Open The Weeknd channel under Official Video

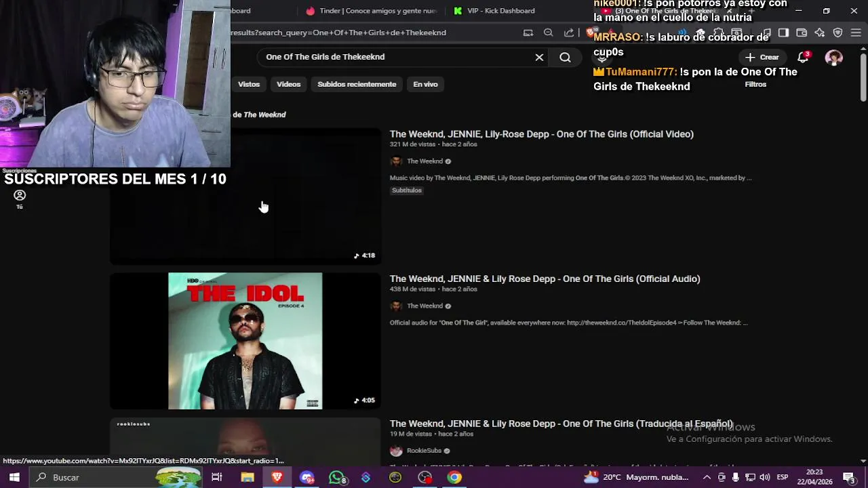tap(425, 161)
